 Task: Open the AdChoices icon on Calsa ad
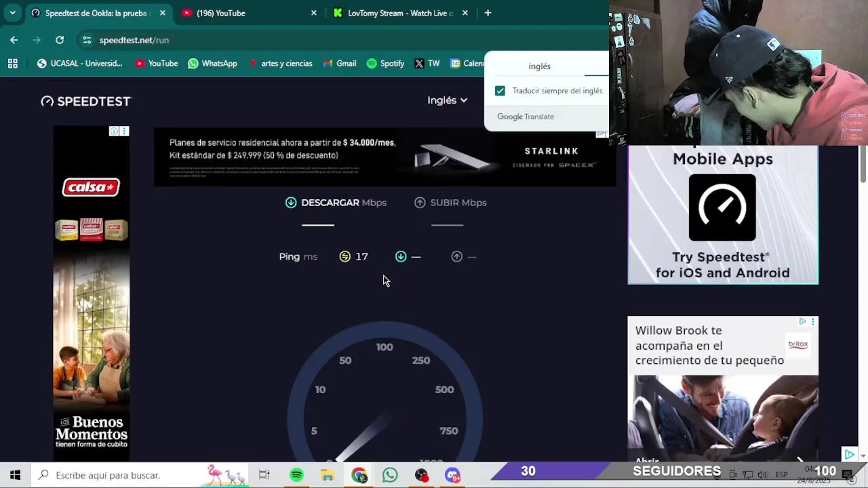click(x=114, y=131)
